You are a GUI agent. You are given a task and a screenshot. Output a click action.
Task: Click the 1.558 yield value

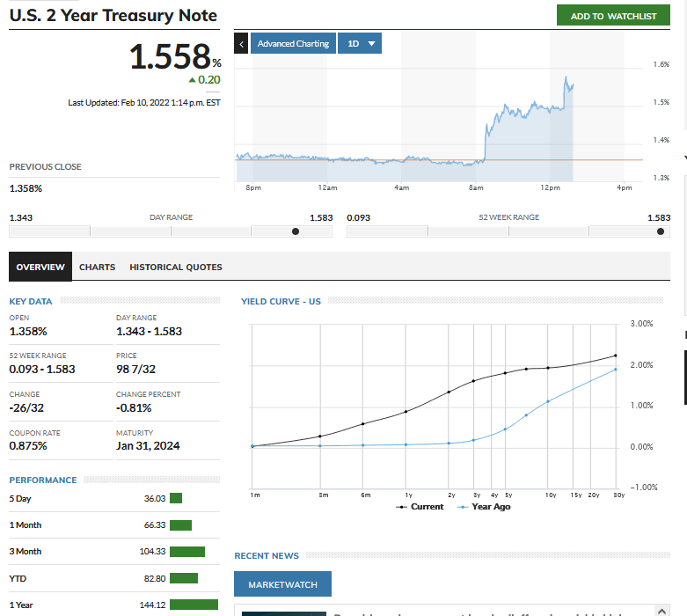(x=171, y=56)
